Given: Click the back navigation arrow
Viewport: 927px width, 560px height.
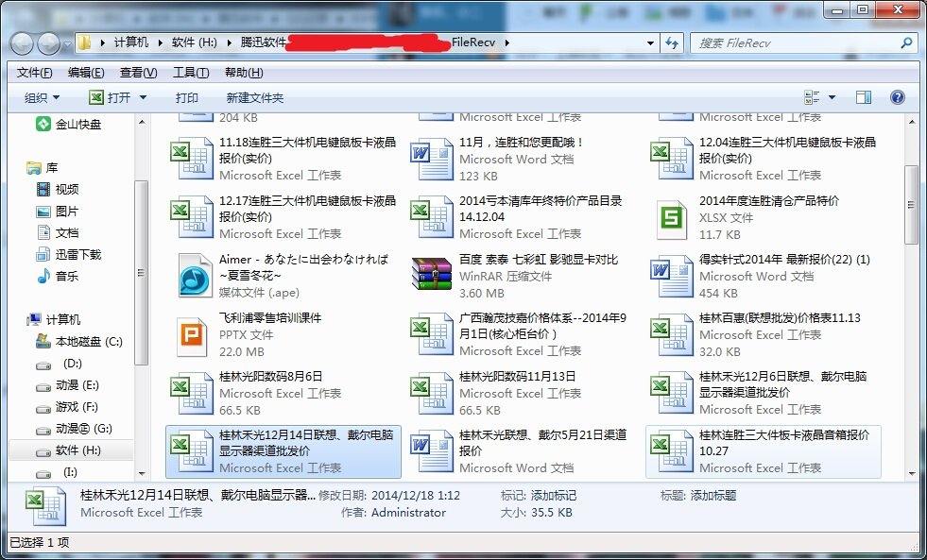Looking at the screenshot, I should point(21,42).
